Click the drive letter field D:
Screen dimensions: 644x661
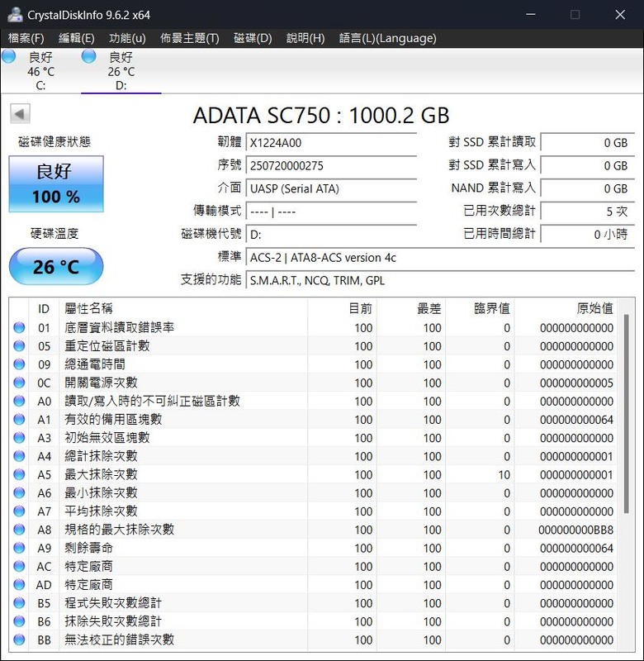click(331, 235)
